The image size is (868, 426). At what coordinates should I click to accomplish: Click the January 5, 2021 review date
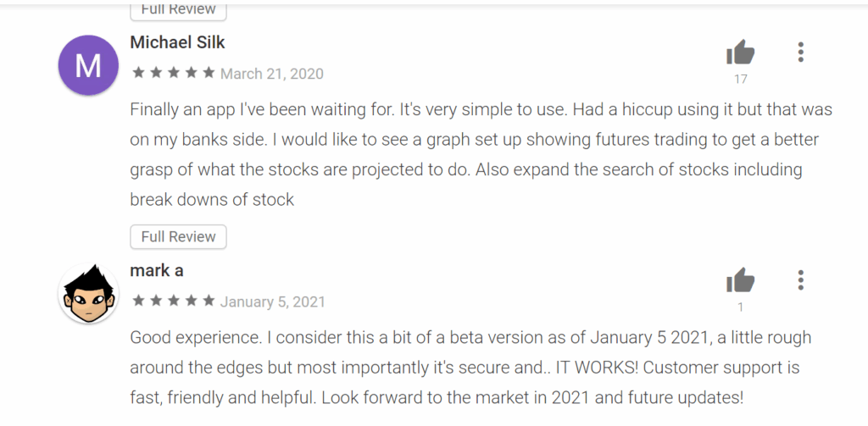273,302
